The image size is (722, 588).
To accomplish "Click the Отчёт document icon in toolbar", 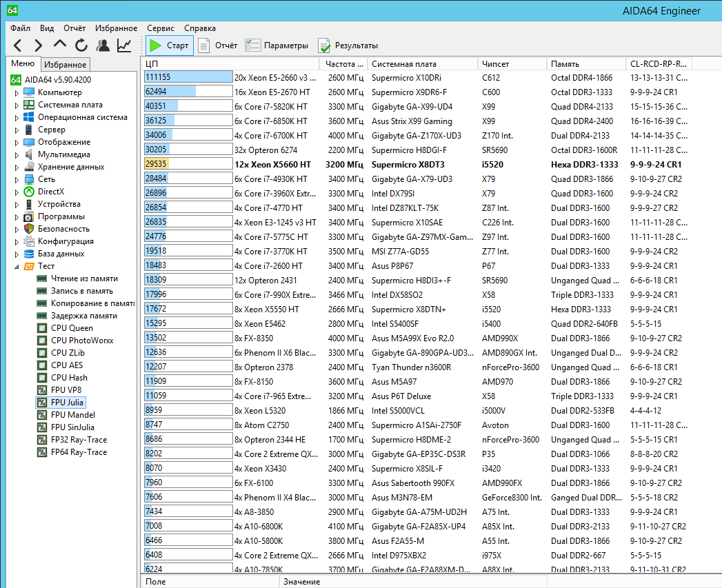I will coord(203,45).
